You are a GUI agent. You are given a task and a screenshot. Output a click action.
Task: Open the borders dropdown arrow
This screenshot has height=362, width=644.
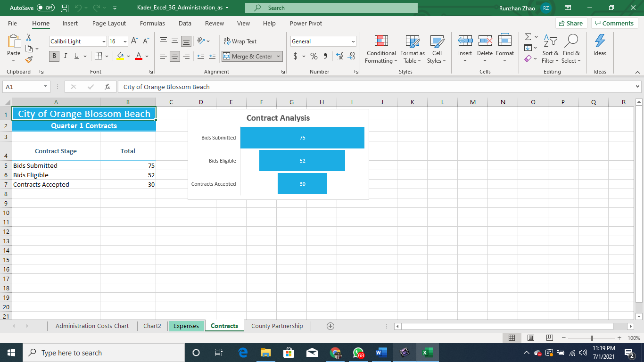coord(107,56)
